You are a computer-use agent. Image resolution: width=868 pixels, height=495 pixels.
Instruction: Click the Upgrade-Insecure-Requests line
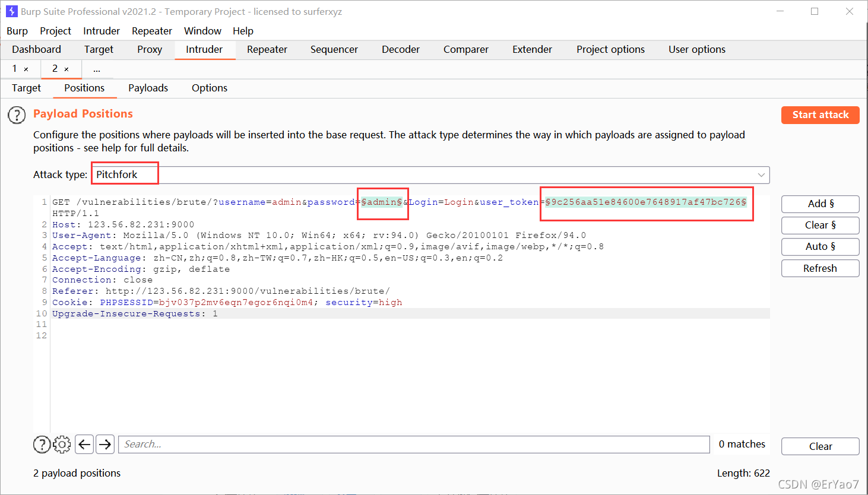point(135,314)
